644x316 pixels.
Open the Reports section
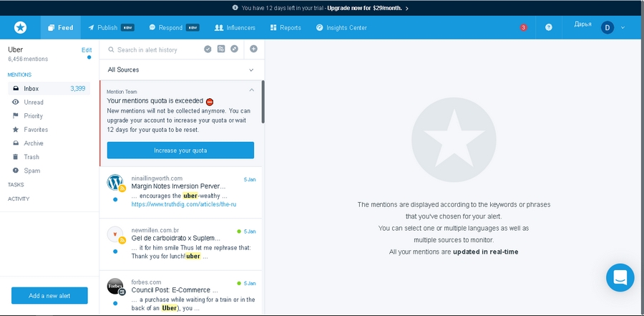[x=286, y=27]
